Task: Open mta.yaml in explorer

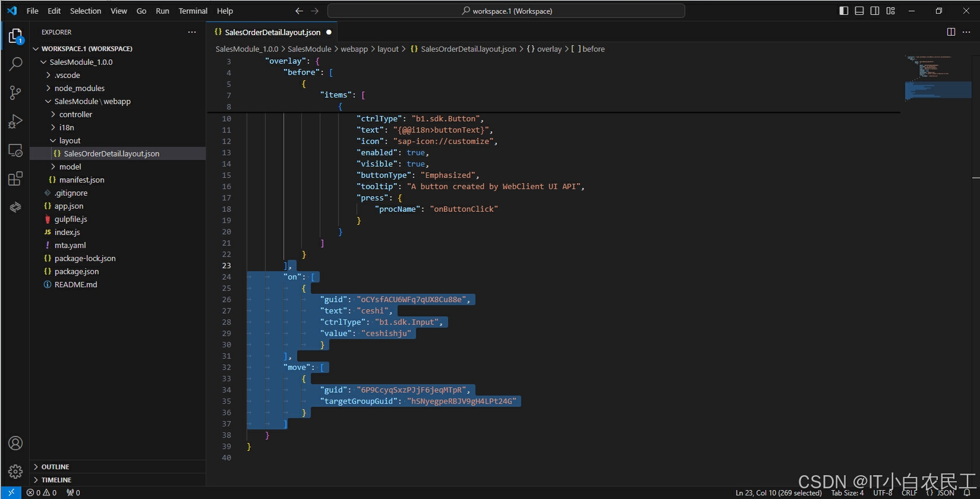Action: (x=118, y=245)
